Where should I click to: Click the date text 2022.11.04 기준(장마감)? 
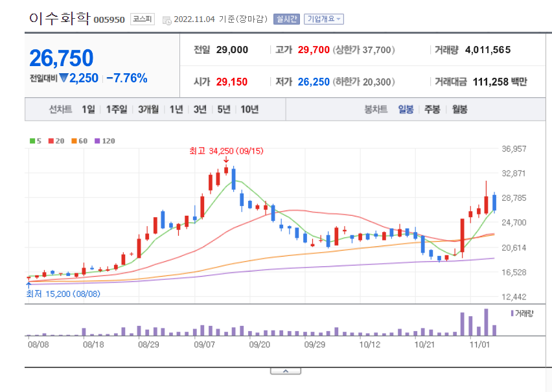coord(221,19)
